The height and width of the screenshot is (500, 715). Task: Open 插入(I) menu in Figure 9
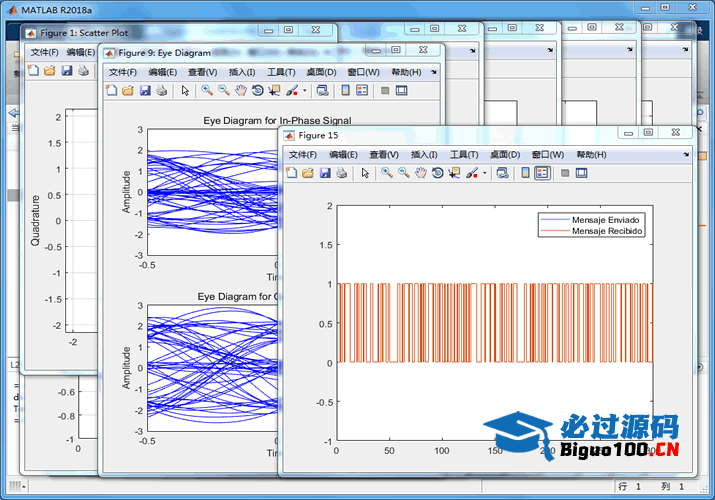pyautogui.click(x=242, y=72)
